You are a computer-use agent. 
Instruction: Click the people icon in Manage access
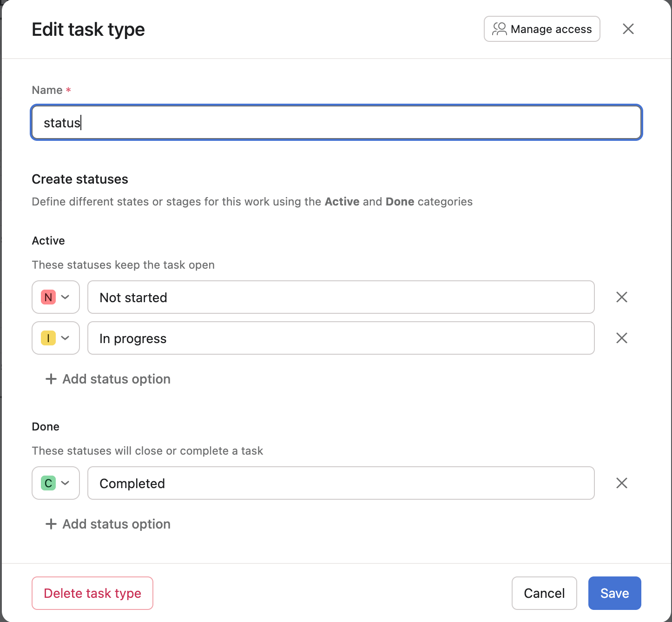tap(499, 29)
